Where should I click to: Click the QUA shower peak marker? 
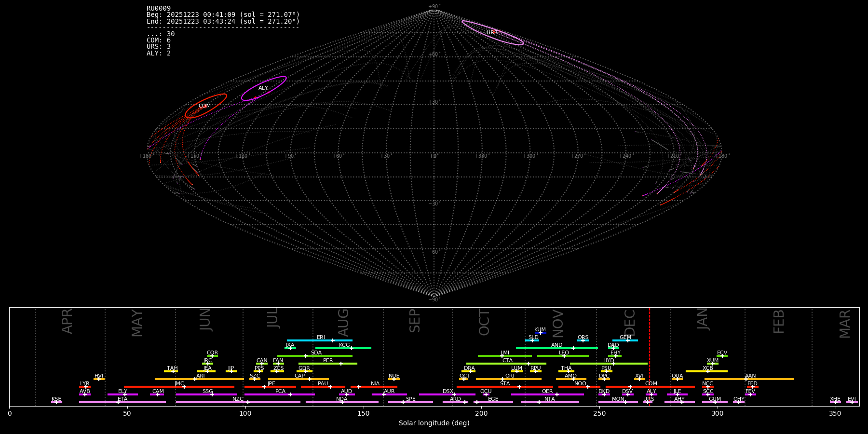(678, 379)
